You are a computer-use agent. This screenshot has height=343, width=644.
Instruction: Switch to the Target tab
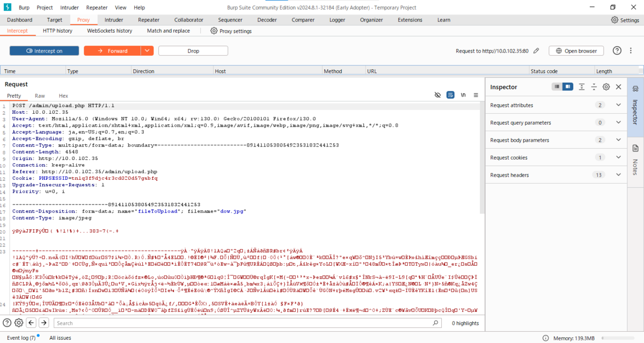coord(55,20)
